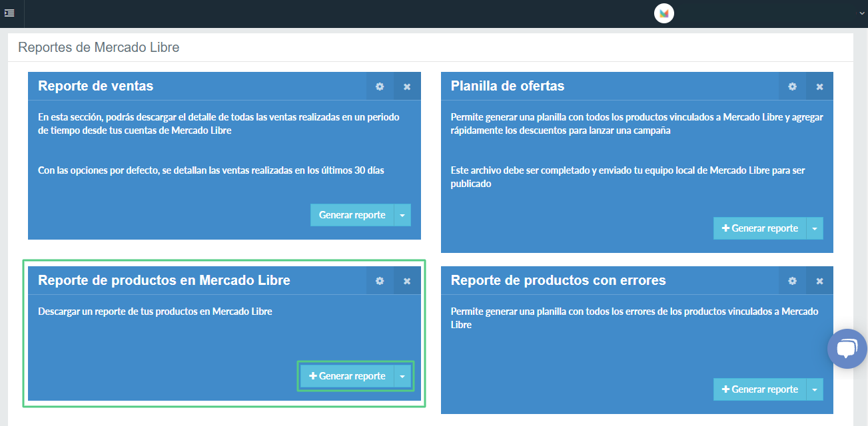The width and height of the screenshot is (868, 426).
Task: Click the Reporte de productos en Mercado Libre heading
Action: coord(165,280)
